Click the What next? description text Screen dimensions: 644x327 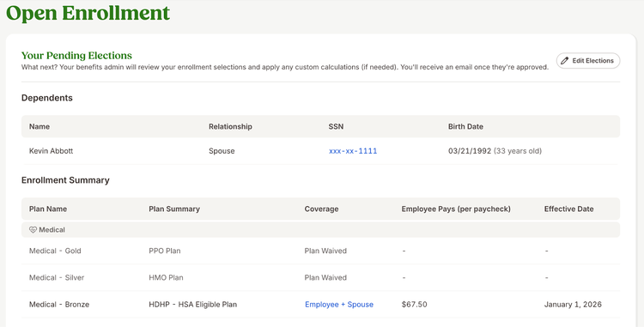285,67
